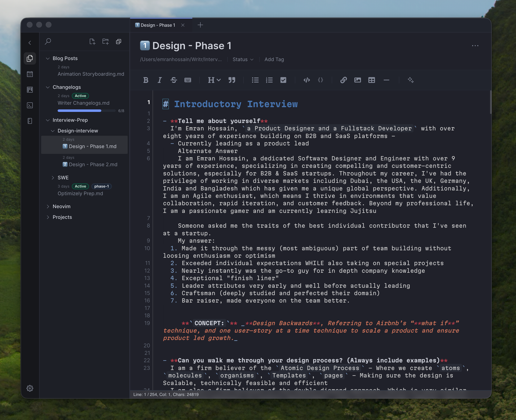The width and height of the screenshot is (516, 420).
Task: Toggle bold formatting in toolbar
Action: pos(146,80)
